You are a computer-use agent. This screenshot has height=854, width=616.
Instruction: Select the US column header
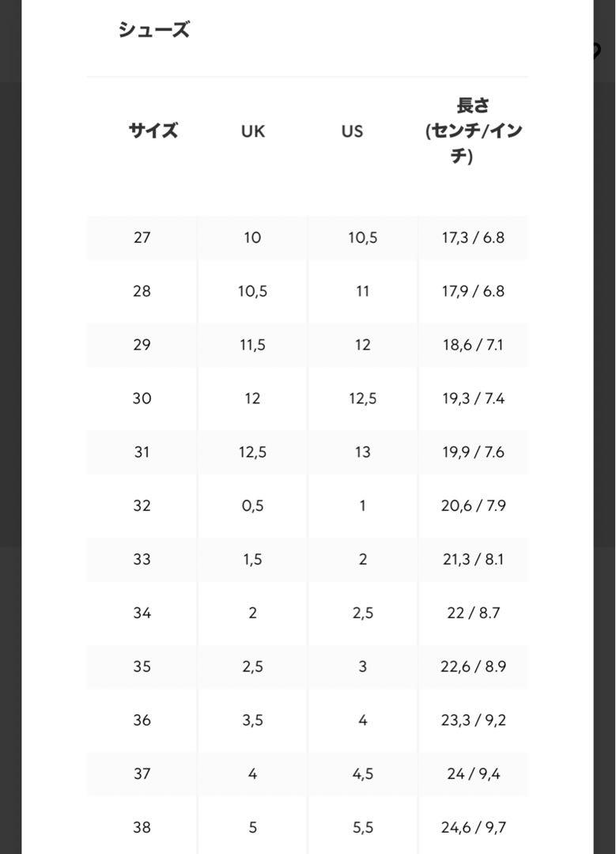pos(352,131)
